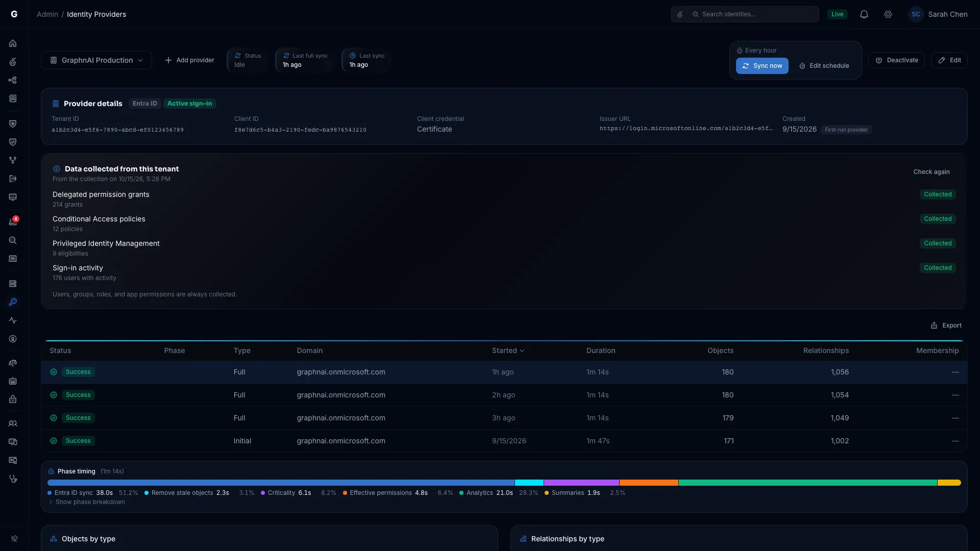Open Sarah Chen user menu
The width and height of the screenshot is (980, 551).
point(938,14)
